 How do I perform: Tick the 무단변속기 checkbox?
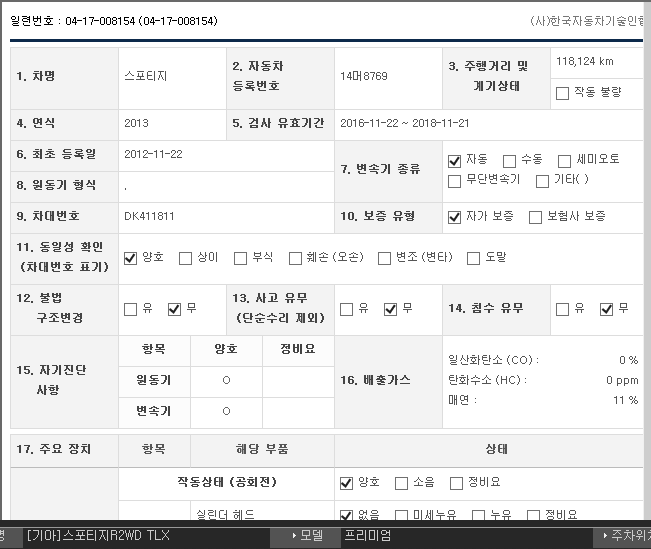[x=455, y=181]
